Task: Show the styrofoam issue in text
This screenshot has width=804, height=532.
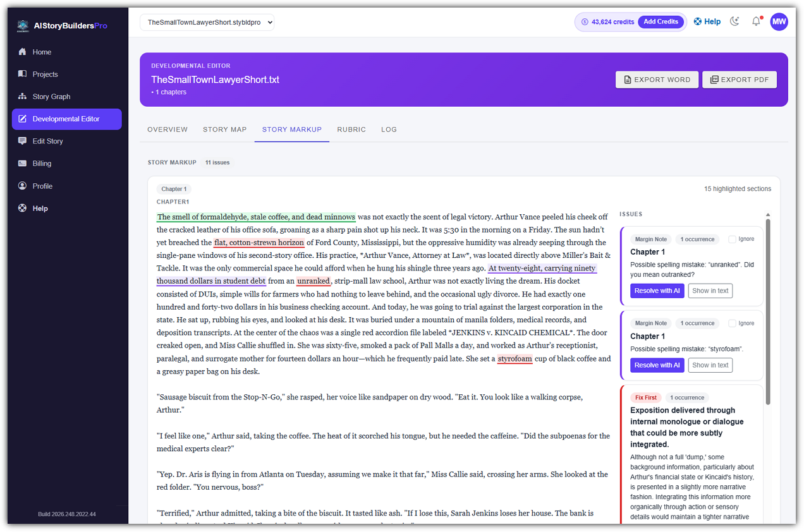Action: click(710, 365)
